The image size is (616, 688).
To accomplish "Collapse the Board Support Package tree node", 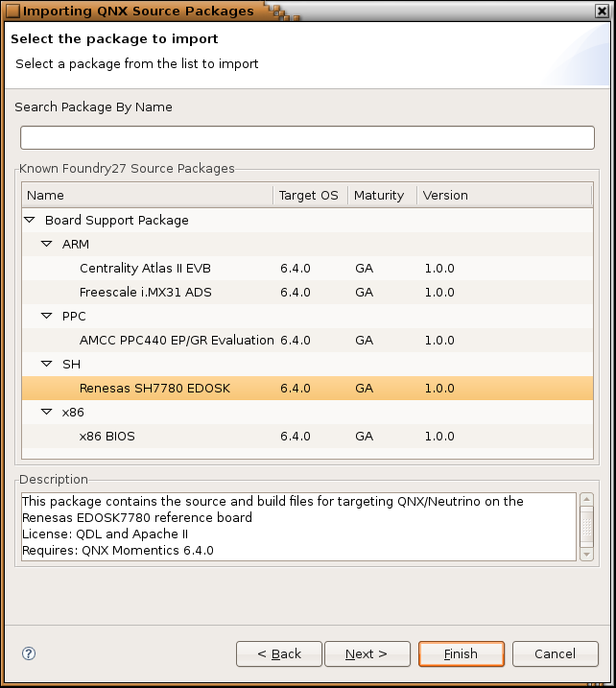I will (x=30, y=220).
